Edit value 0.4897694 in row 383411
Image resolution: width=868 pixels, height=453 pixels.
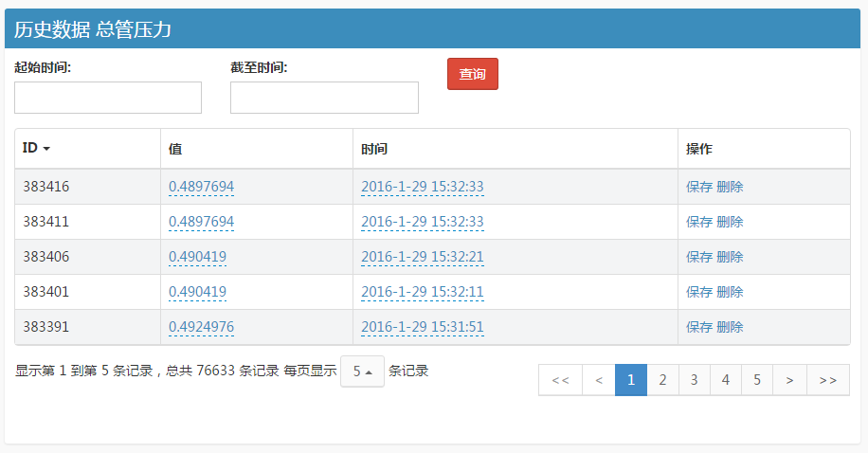click(202, 222)
